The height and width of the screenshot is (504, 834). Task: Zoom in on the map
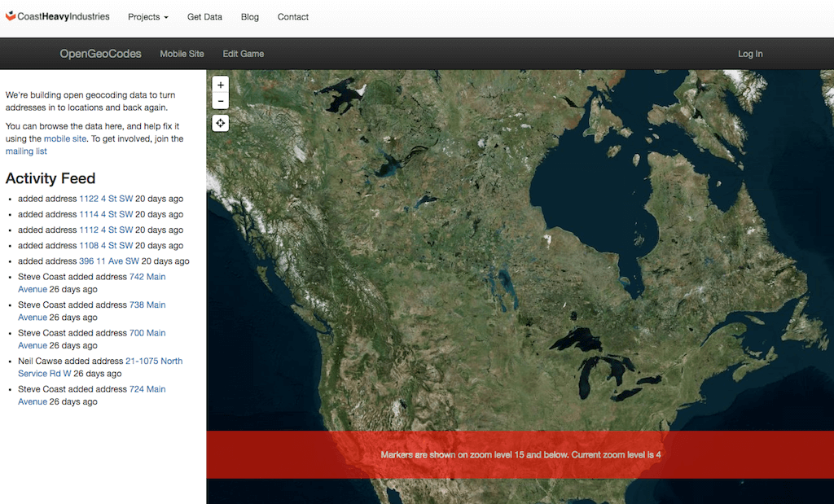(220, 85)
